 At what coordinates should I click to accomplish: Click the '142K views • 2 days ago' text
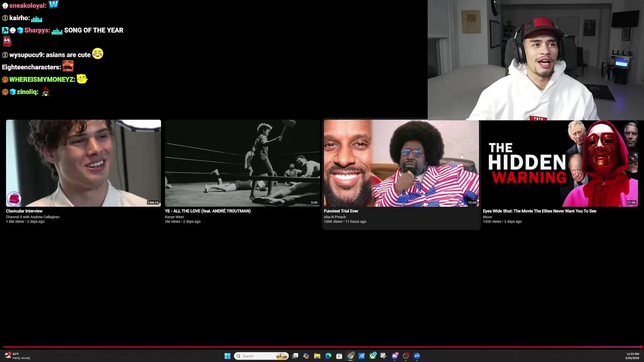pyautogui.click(x=502, y=221)
